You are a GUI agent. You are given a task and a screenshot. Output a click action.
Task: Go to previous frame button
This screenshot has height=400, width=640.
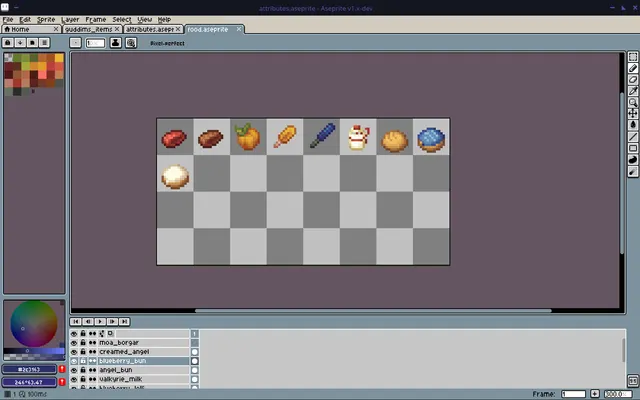[88, 322]
